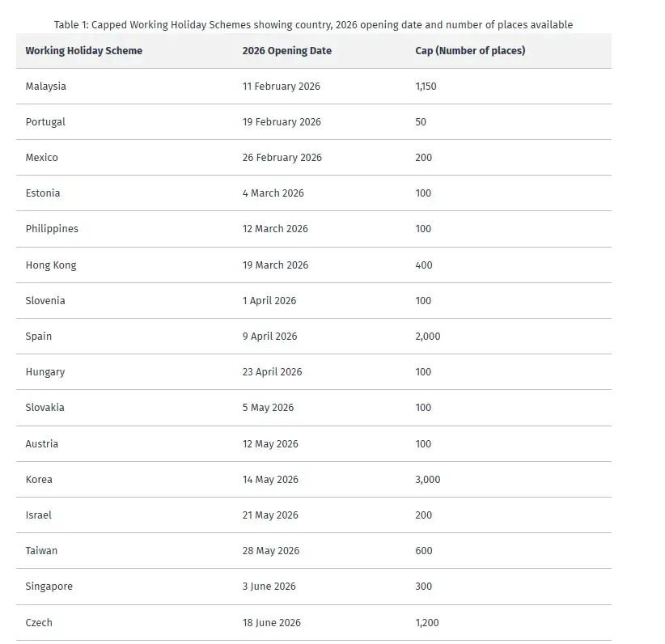Click the 12 March 2026 opening date
The width and height of the screenshot is (665, 644).
275,229
